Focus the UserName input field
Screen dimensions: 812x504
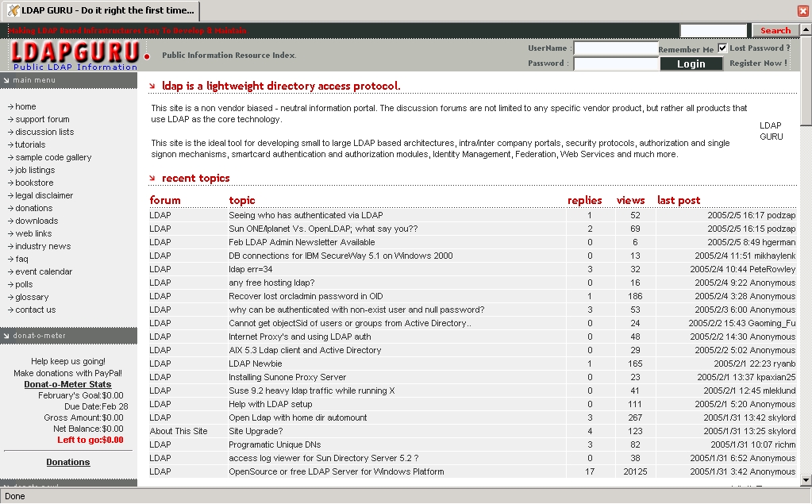(x=616, y=48)
